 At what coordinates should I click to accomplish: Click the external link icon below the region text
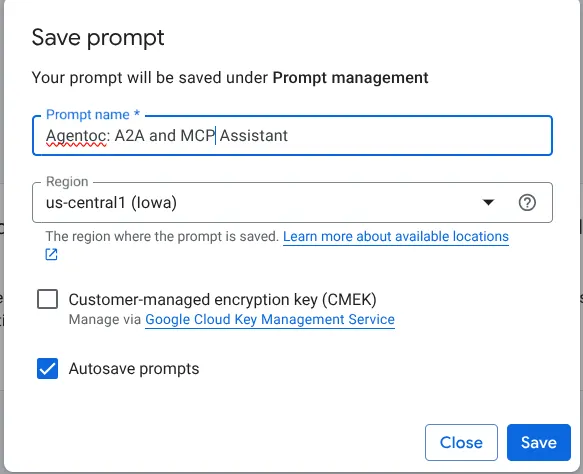(51, 255)
